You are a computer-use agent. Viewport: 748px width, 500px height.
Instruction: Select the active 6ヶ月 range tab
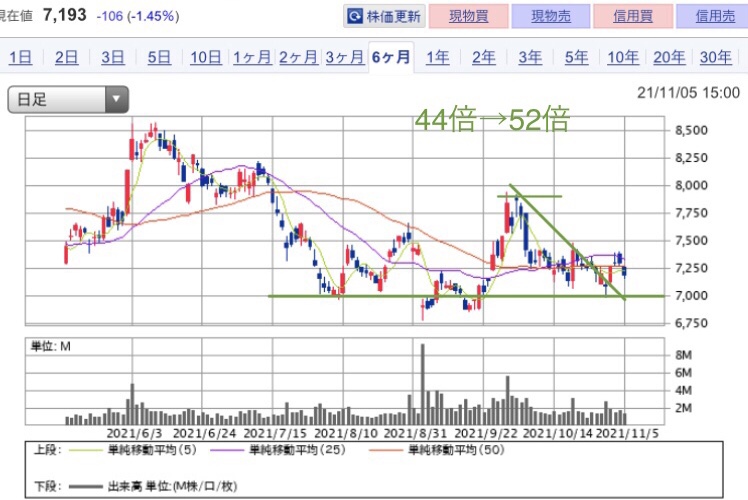(x=391, y=58)
